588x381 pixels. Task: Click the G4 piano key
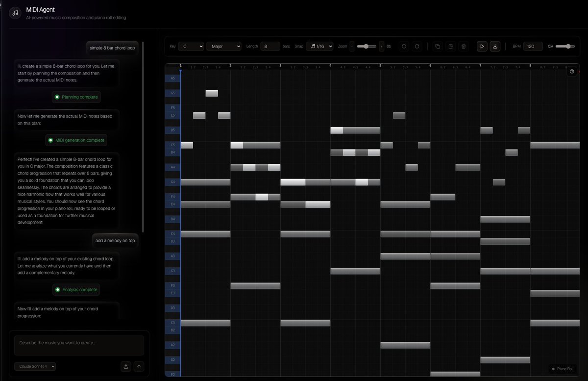(x=172, y=182)
